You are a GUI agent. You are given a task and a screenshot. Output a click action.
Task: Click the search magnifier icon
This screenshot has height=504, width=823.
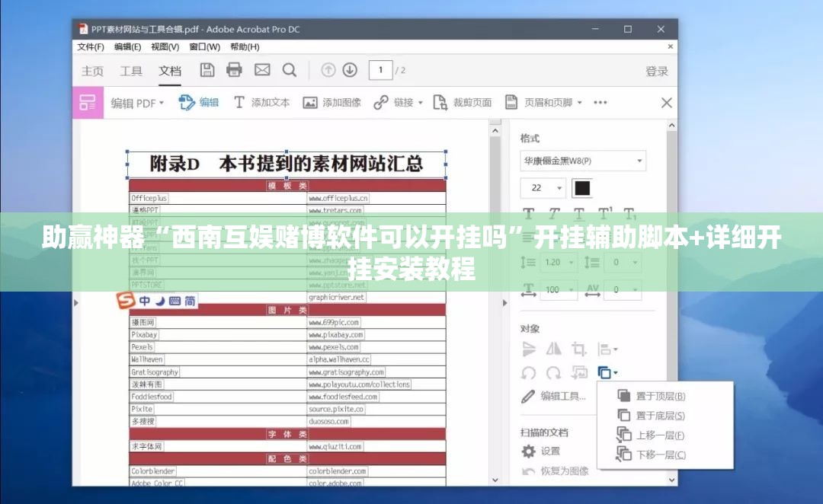290,70
